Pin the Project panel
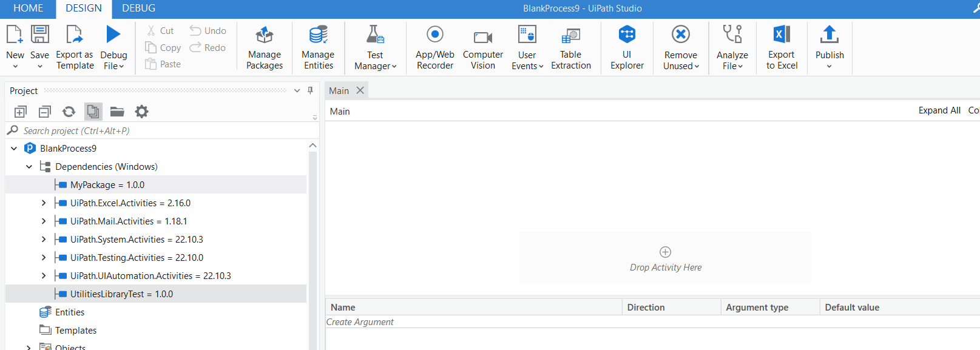 pyautogui.click(x=310, y=90)
